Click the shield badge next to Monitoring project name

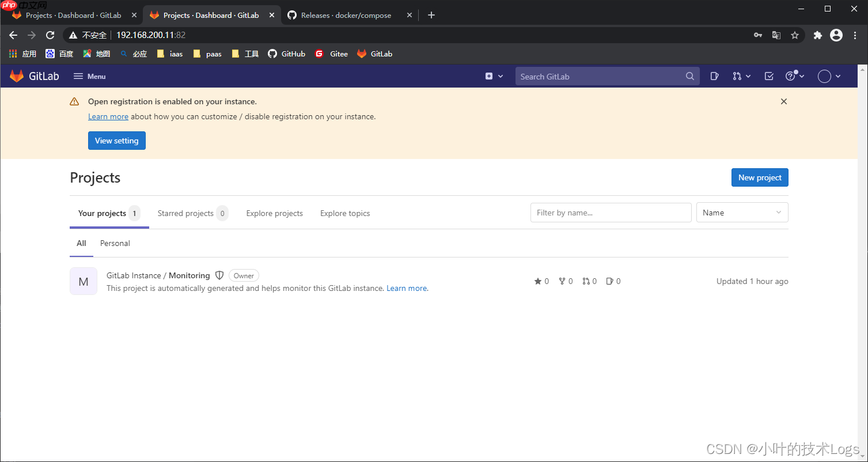click(219, 275)
